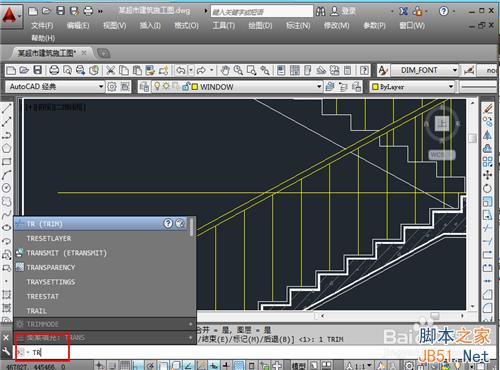Expand the Undo history dropdown arrow
500x370 pixels.
point(191,70)
